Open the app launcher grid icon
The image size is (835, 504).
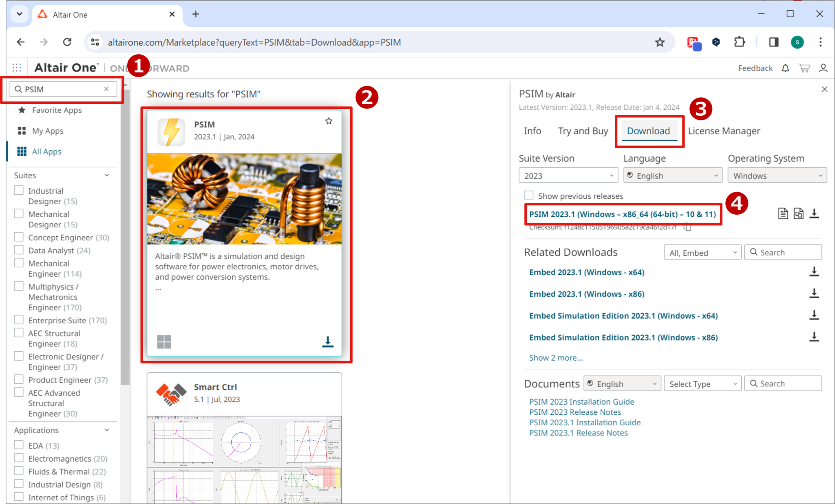pos(17,68)
